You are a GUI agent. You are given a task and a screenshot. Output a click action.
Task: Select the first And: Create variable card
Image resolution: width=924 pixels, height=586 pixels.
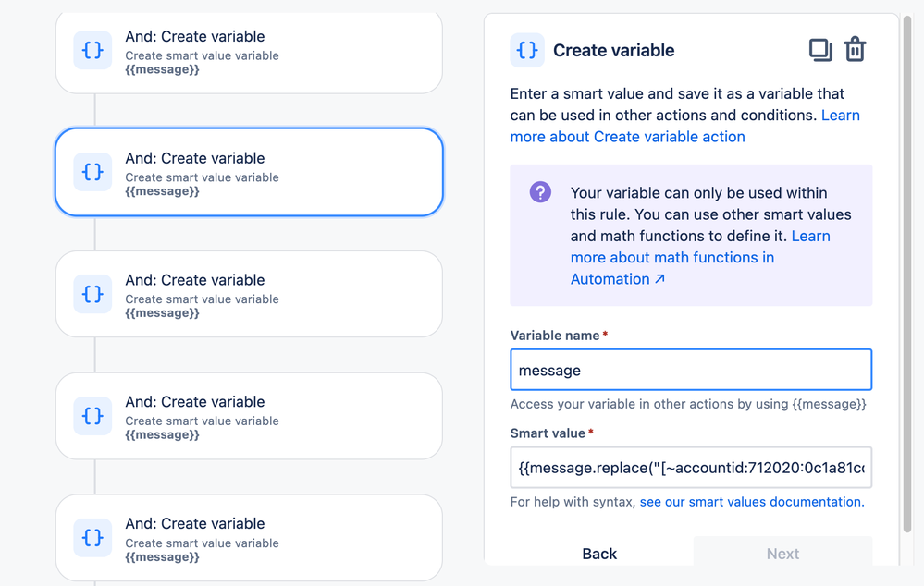click(249, 52)
